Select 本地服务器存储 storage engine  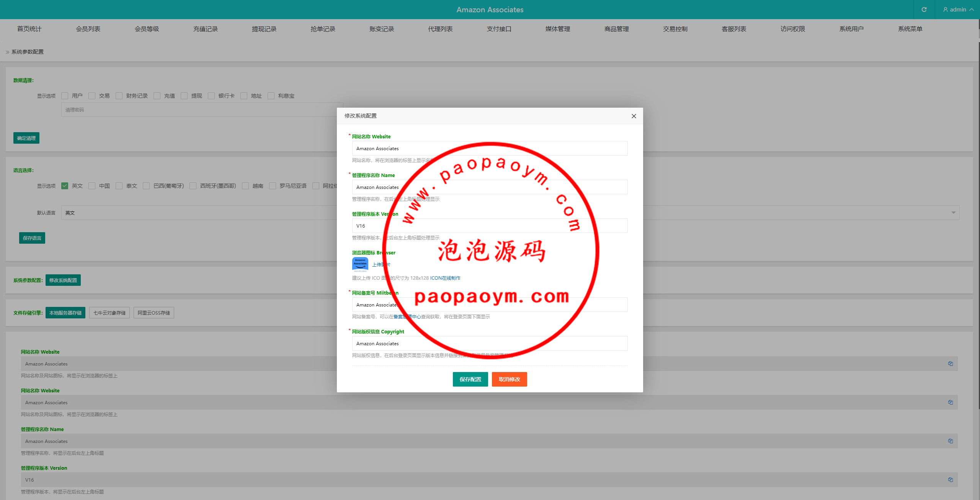65,313
